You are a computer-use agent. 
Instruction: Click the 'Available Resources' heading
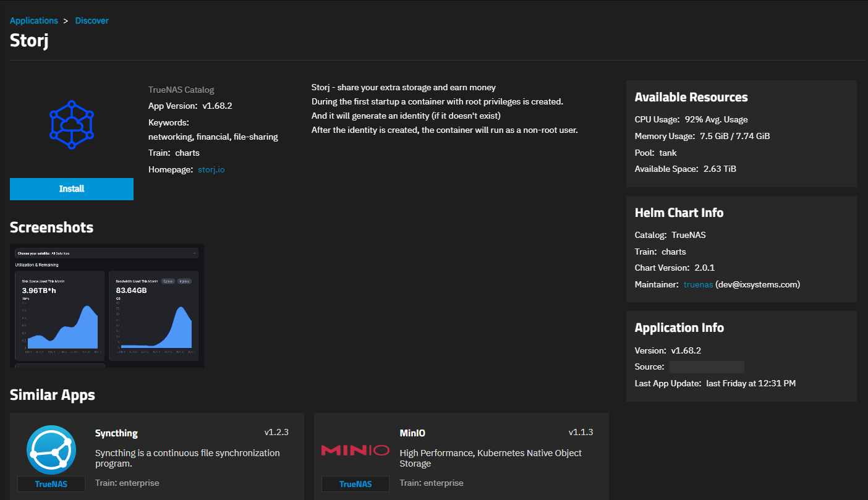tap(691, 97)
